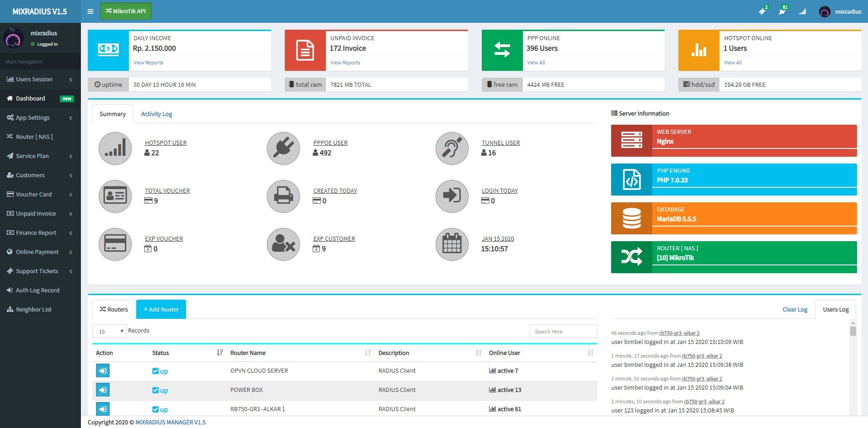Click Clear Log link
The width and height of the screenshot is (868, 428).
[x=795, y=309]
